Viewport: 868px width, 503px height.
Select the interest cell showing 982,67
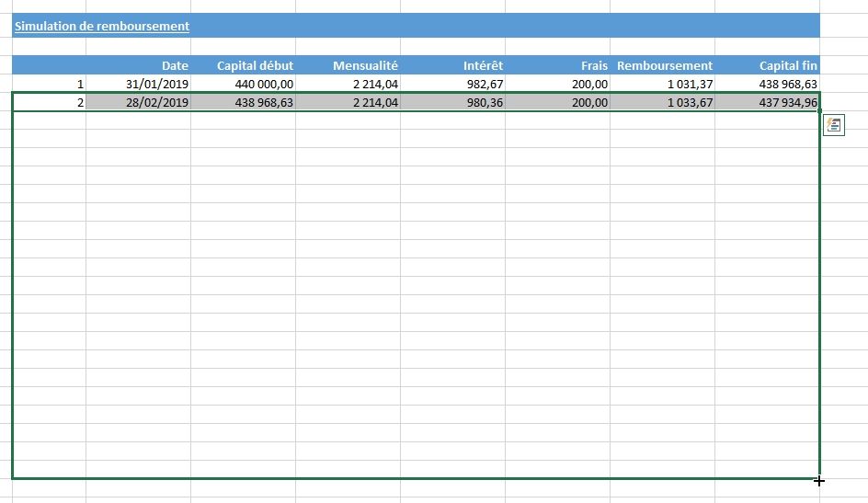click(x=453, y=84)
